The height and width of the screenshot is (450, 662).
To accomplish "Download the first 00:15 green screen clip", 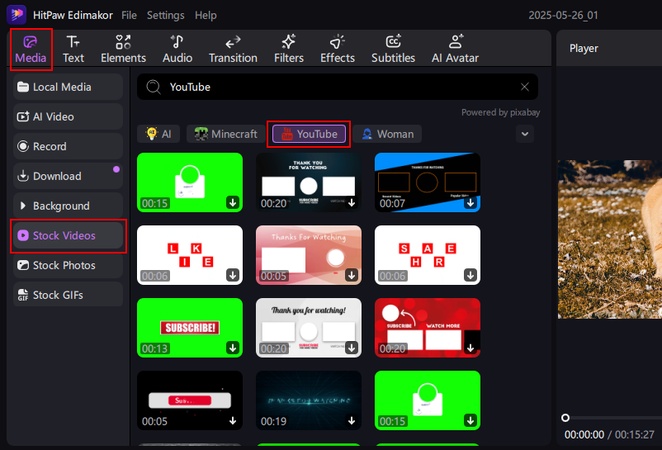I will 233,203.
